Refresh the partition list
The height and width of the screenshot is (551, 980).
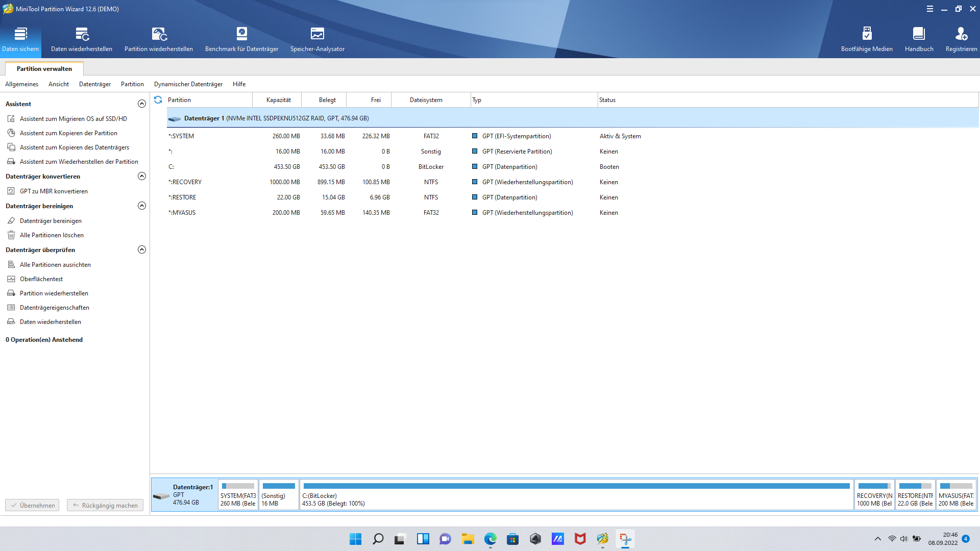(x=158, y=100)
